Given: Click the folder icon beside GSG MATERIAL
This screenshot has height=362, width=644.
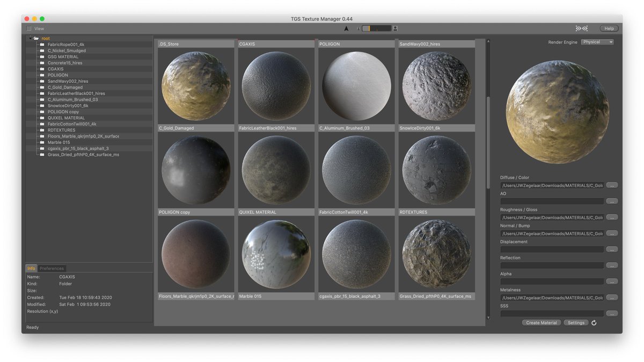Looking at the screenshot, I should coord(42,56).
